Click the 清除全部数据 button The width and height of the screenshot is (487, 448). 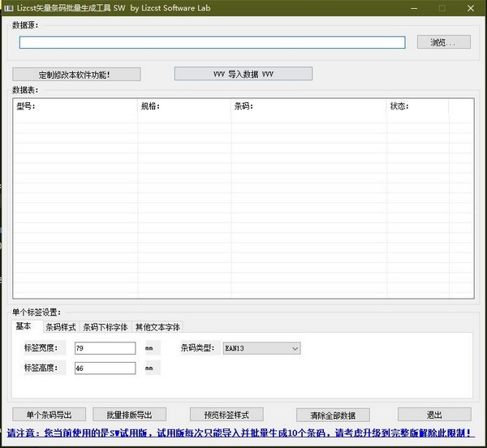333,414
